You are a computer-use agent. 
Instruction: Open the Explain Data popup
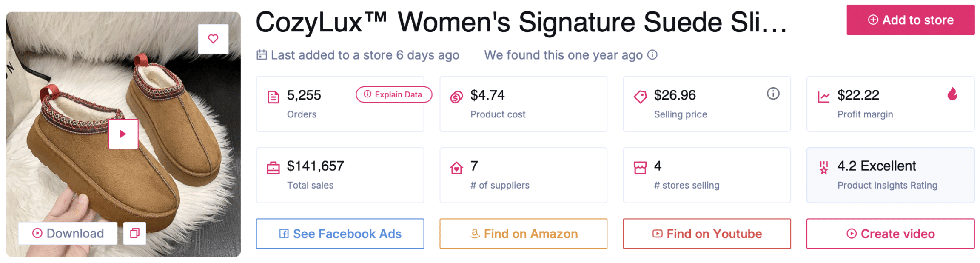click(x=393, y=94)
